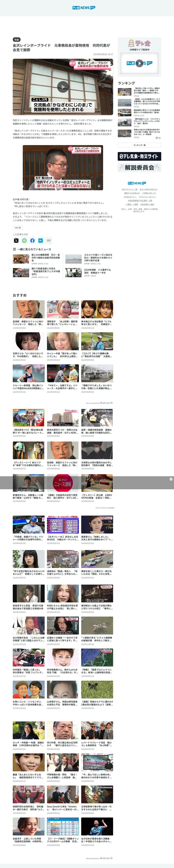This screenshot has width=174, height=868.
Task: Share the article on Facebook
Action: [x=32, y=241]
